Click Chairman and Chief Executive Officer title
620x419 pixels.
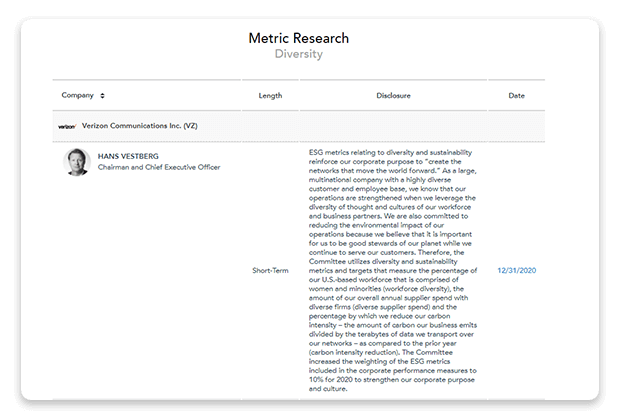tap(159, 167)
